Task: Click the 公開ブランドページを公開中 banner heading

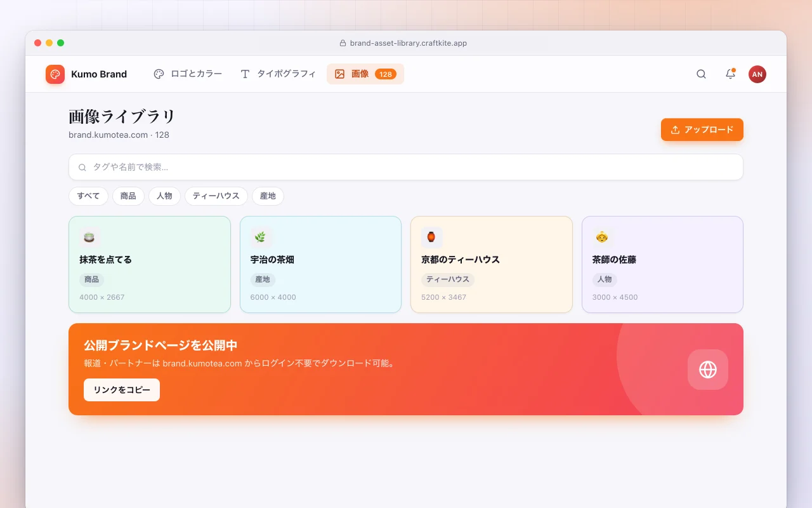Action: point(160,345)
